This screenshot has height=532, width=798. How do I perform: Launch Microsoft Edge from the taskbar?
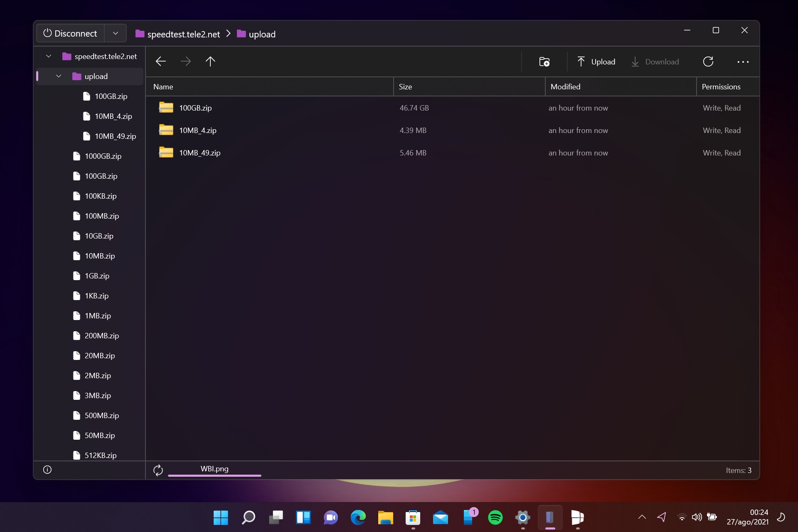pos(358,517)
